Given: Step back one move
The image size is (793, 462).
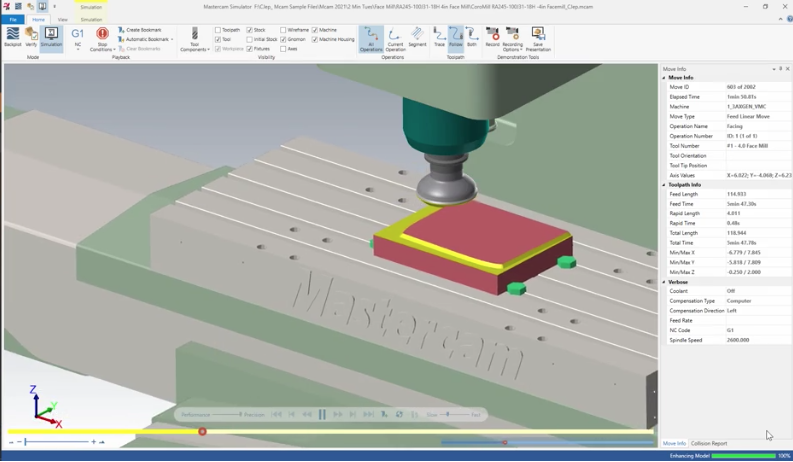Looking at the screenshot, I should pyautogui.click(x=292, y=414).
